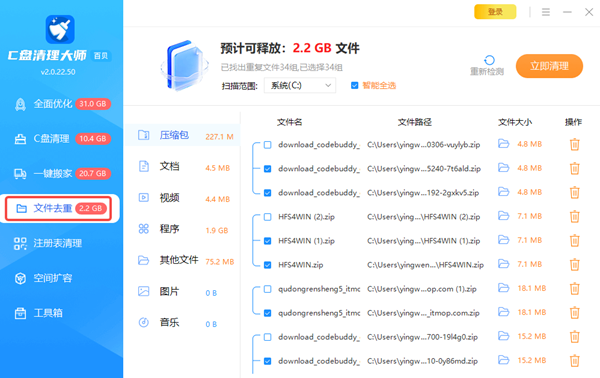Viewport: 600px width, 378px height.
Task: Select the 其他文件 category tab
Action: click(x=183, y=261)
